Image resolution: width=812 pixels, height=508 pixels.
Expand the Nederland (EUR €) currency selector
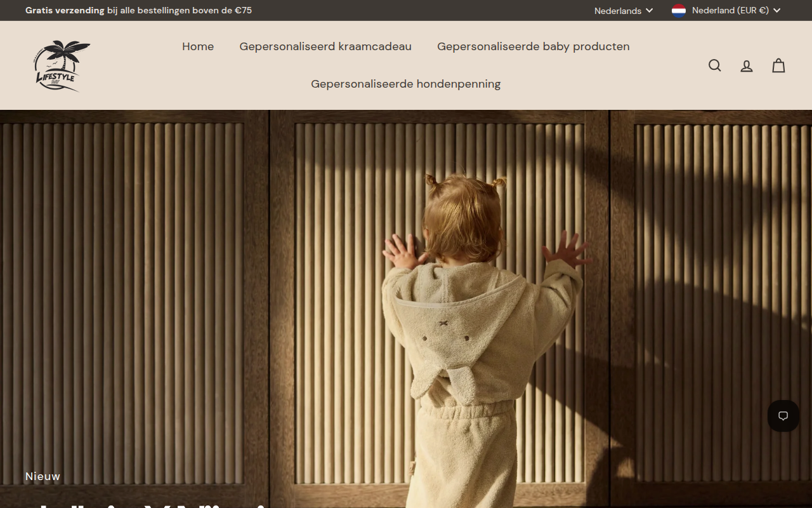[x=726, y=11]
